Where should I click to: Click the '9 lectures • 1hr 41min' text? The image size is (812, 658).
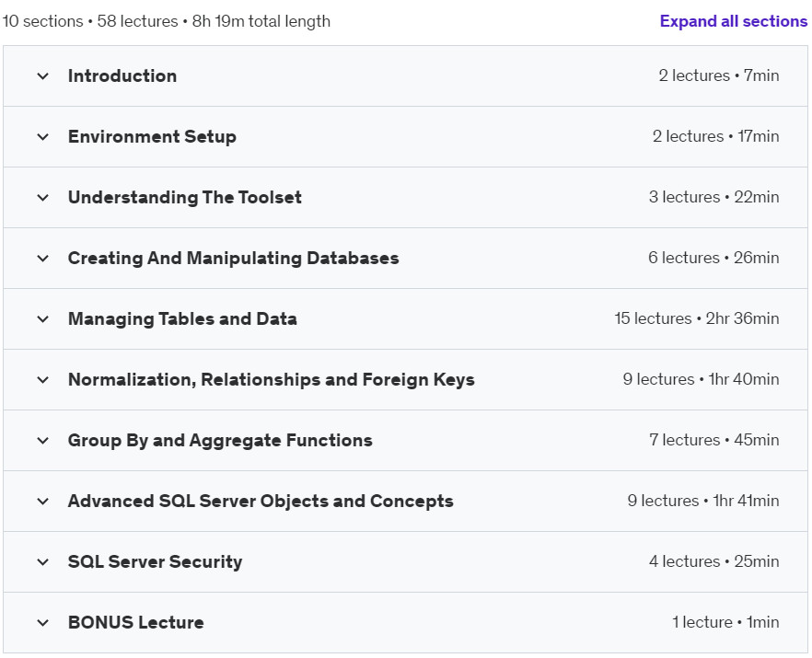pyautogui.click(x=703, y=501)
